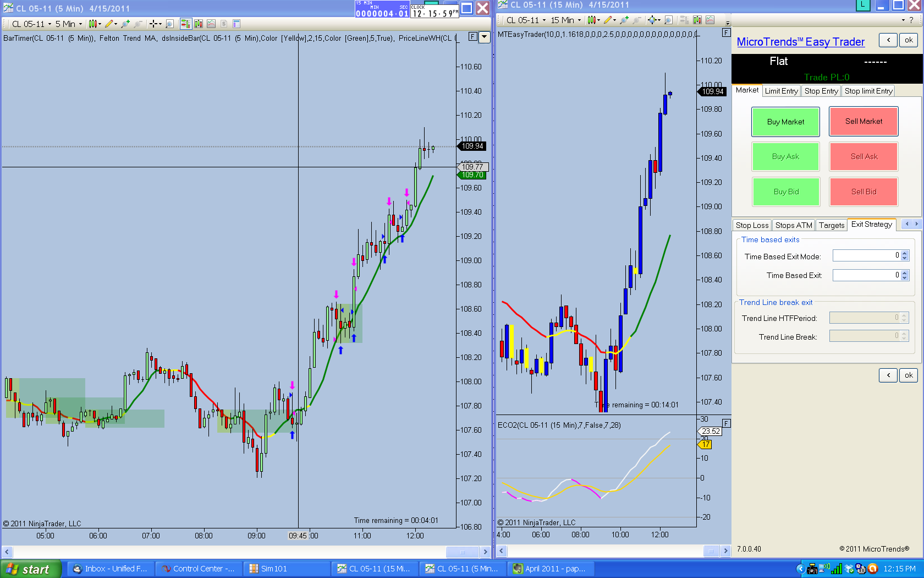Click Windows start button
This screenshot has height=578, width=924.
tap(30, 569)
